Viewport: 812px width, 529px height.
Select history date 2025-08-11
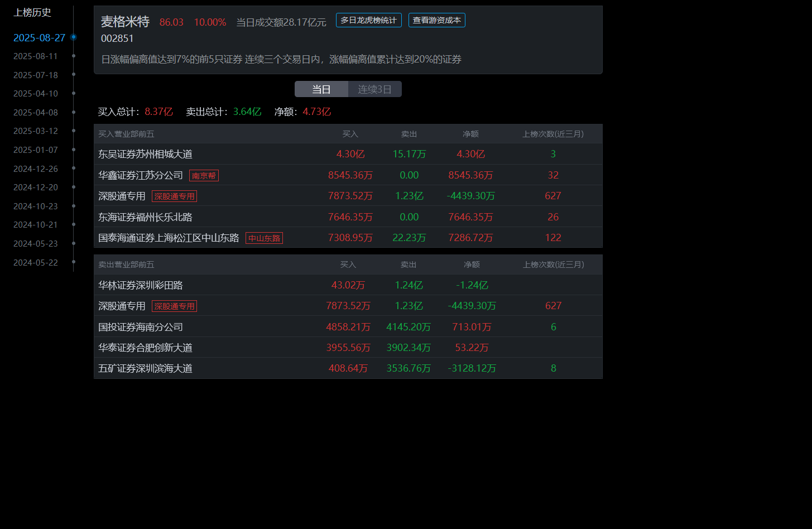36,56
